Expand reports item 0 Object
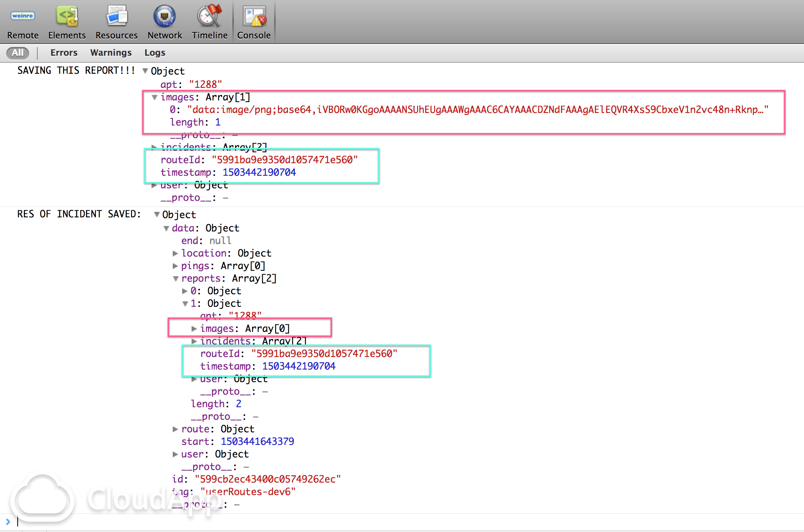This screenshot has width=804, height=532. coord(185,291)
